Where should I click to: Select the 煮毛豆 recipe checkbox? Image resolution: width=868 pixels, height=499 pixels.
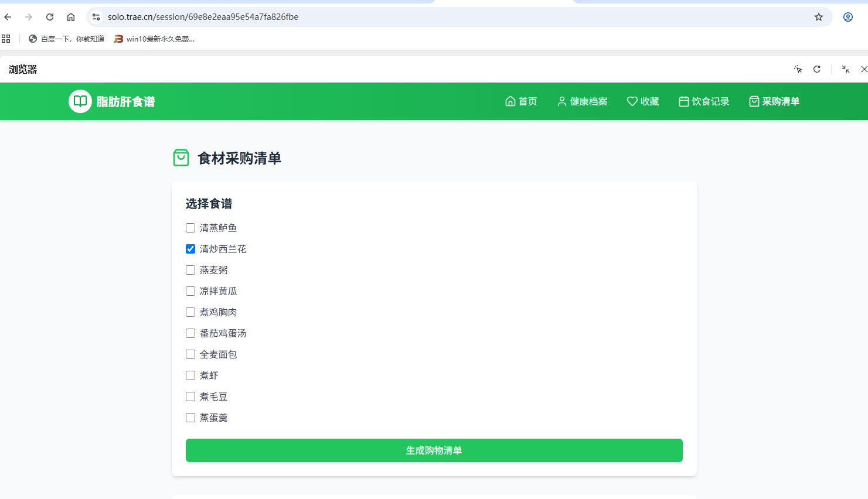pos(190,397)
